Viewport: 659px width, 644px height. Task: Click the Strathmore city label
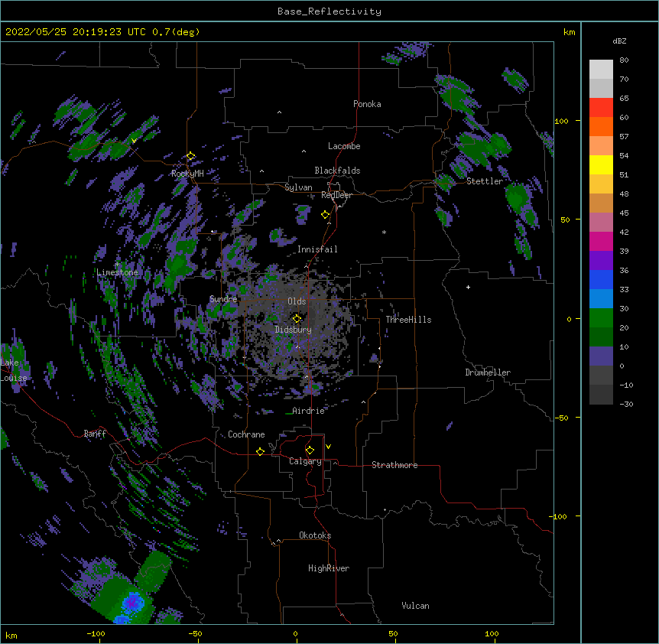(x=394, y=465)
